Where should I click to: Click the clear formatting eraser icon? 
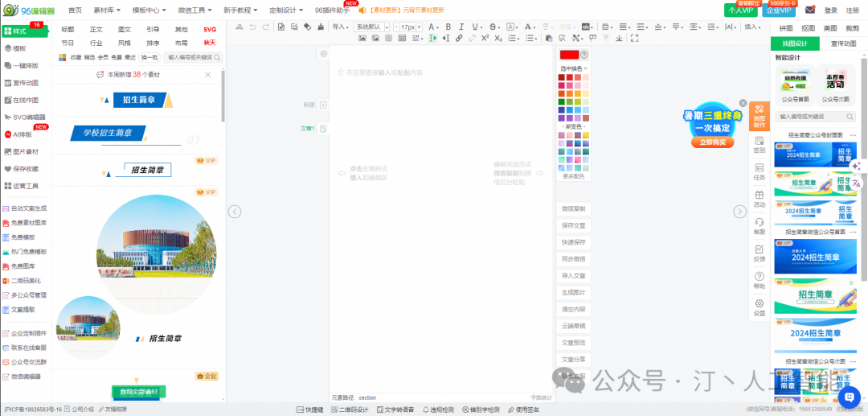[307, 27]
